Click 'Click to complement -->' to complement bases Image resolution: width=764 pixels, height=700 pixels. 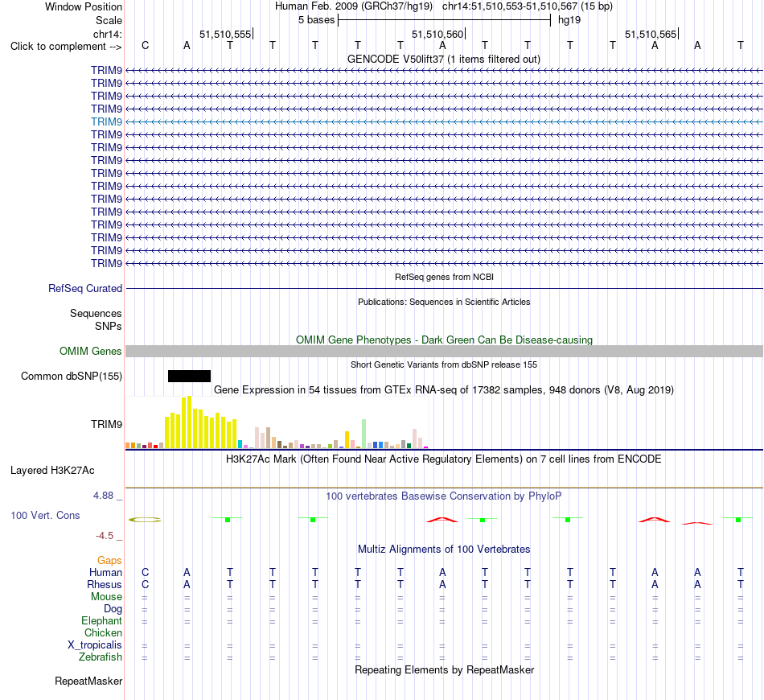(x=66, y=47)
